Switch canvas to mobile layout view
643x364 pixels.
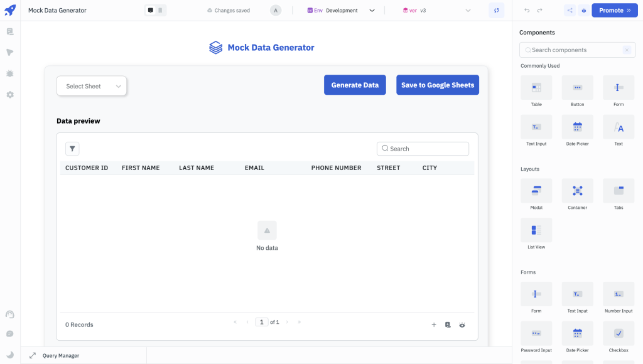[160, 11]
